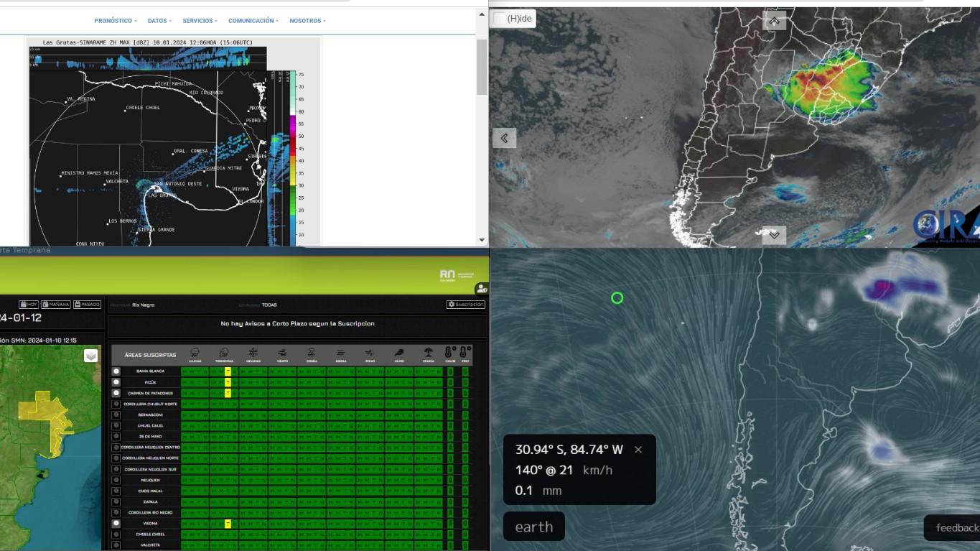Screen dimensions: 980x551
Task: Toggle the Bahia Blanca area radio
Action: (116, 371)
